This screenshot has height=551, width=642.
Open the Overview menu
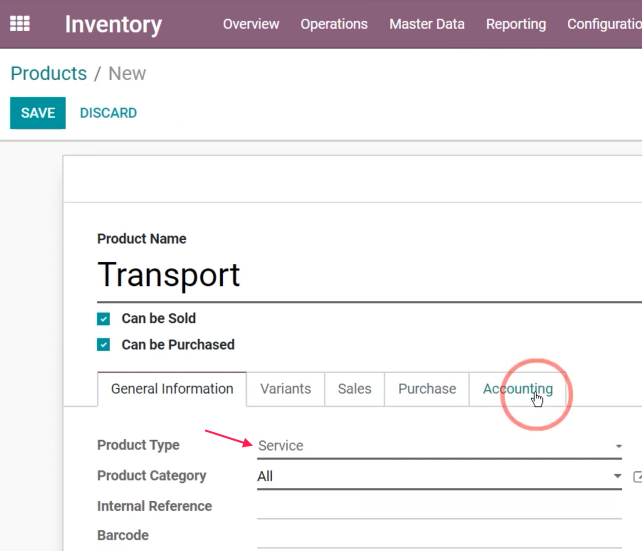click(x=251, y=24)
